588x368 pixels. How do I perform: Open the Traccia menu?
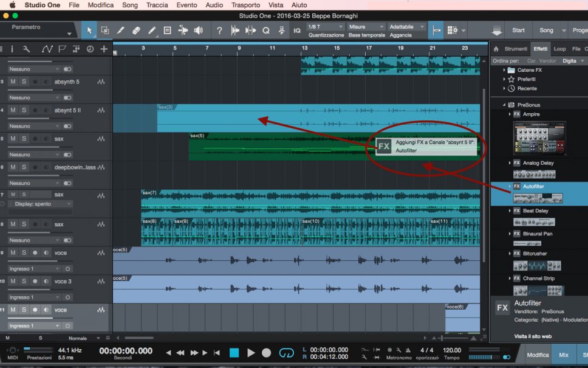tap(157, 5)
